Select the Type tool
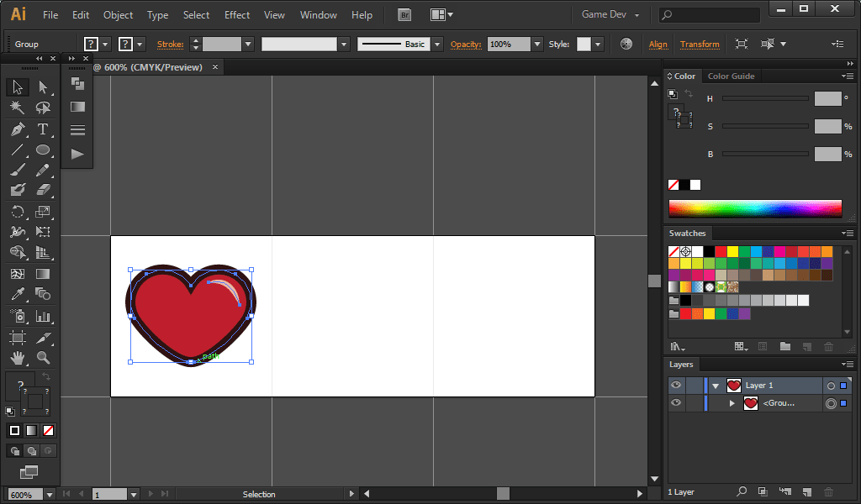The image size is (861, 504). pos(43,129)
